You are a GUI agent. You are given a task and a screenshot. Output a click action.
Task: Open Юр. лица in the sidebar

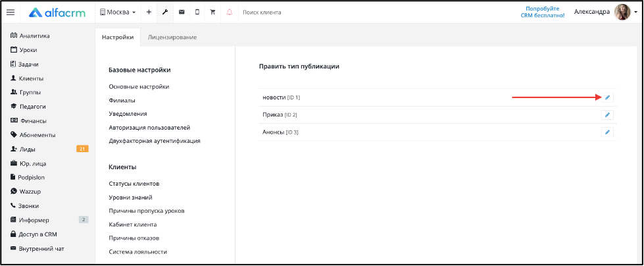pyautogui.click(x=28, y=164)
